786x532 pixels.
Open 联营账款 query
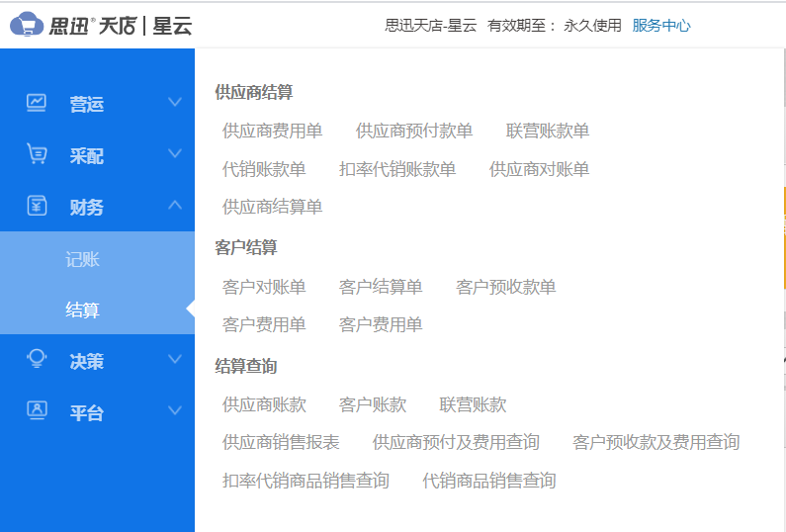(473, 404)
